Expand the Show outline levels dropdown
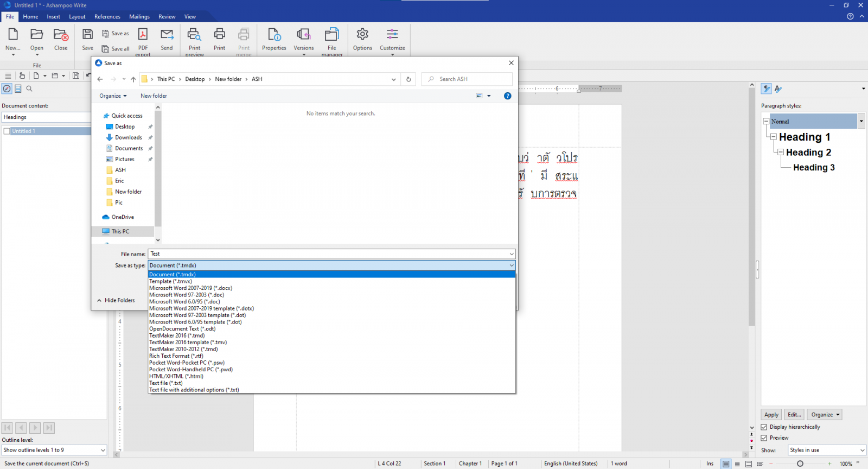This screenshot has height=469, width=868. [103, 450]
